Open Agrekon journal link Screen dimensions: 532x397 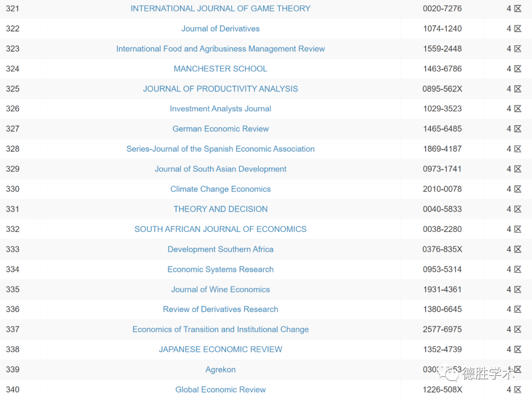click(221, 369)
